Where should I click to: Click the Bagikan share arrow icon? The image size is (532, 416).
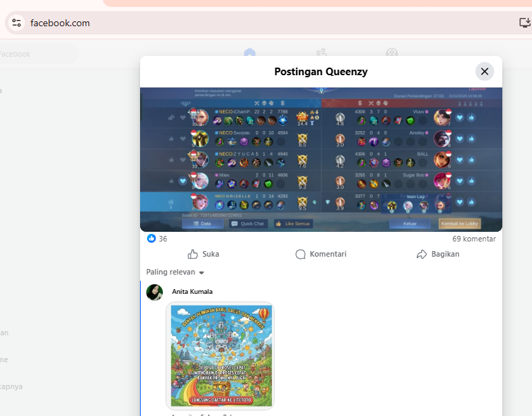tap(422, 254)
